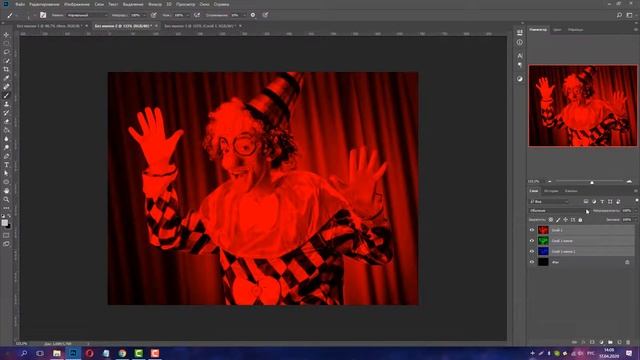Screen dimensions: 640x360
Task: Select the Zoom tool
Action: (x=6, y=199)
